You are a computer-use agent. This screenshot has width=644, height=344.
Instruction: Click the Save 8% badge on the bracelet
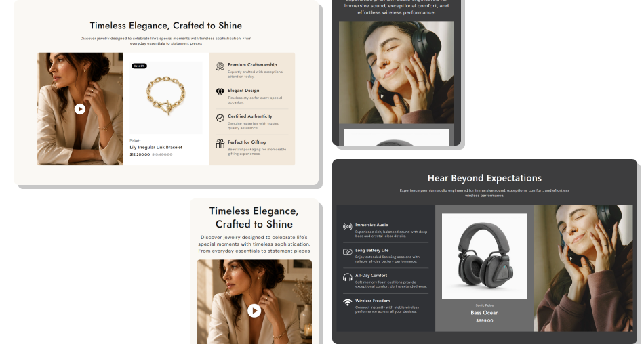139,66
